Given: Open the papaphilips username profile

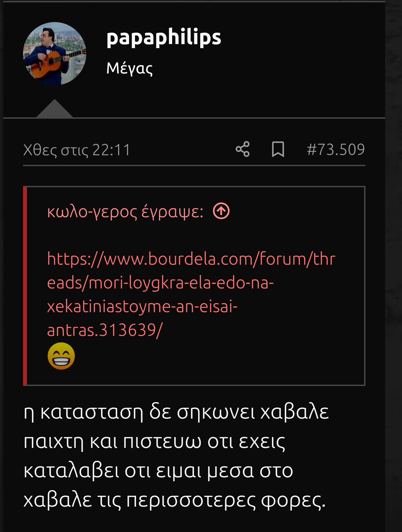Looking at the screenshot, I should pos(164,38).
